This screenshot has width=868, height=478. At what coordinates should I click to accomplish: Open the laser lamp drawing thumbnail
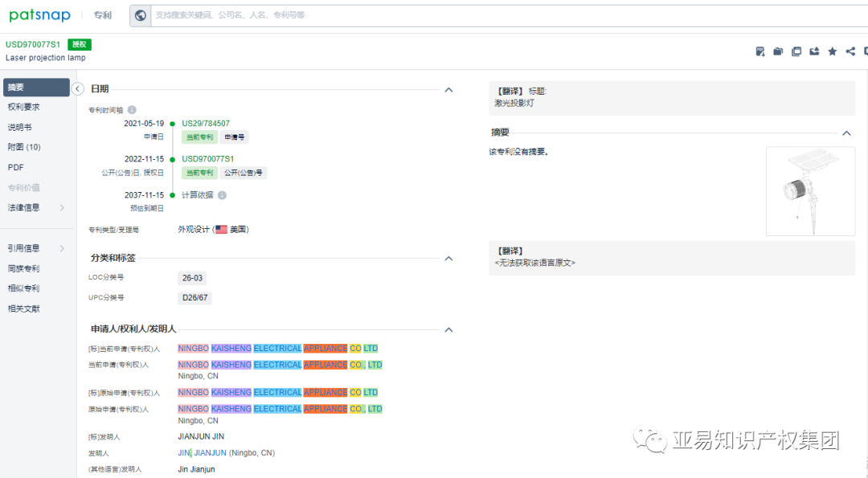click(x=810, y=191)
